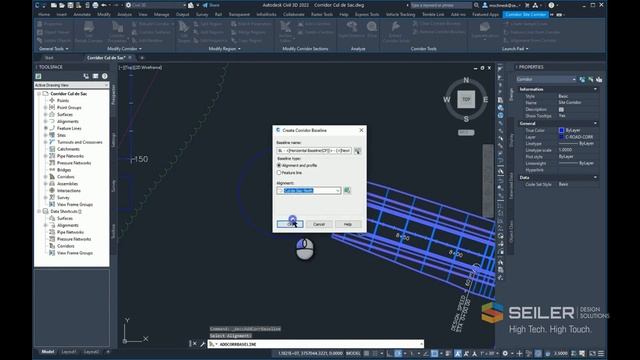
Task: Click the Quick Select icon in Properties palette
Action: (x=599, y=79)
